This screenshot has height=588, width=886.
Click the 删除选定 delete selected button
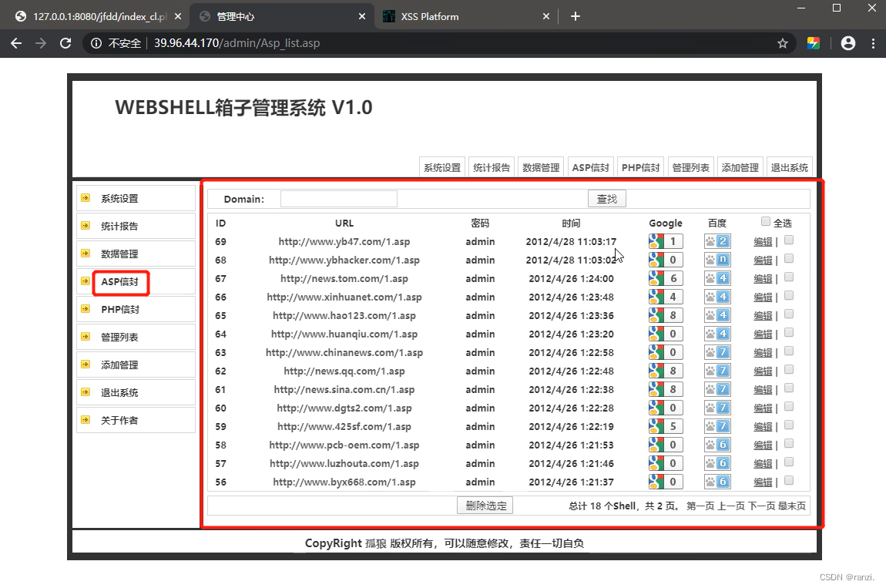(x=485, y=506)
